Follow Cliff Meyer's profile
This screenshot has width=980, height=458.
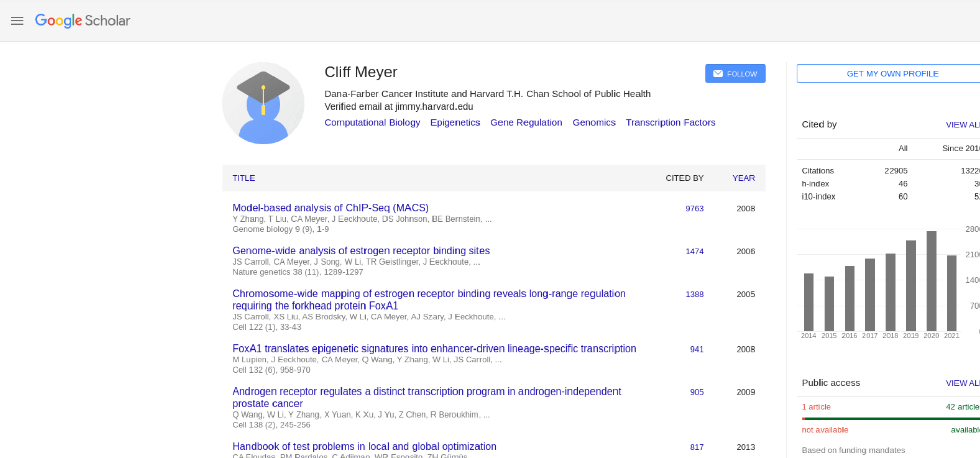click(735, 74)
